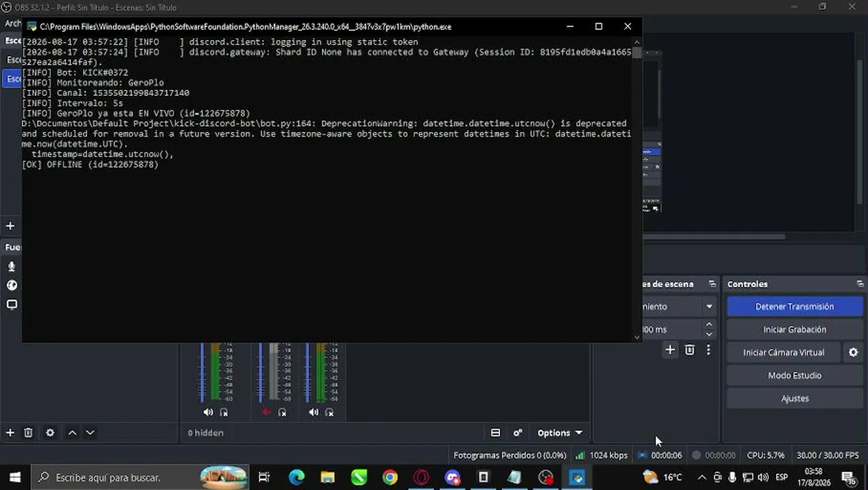
Task: Open source properties gear icon
Action: click(x=50, y=433)
